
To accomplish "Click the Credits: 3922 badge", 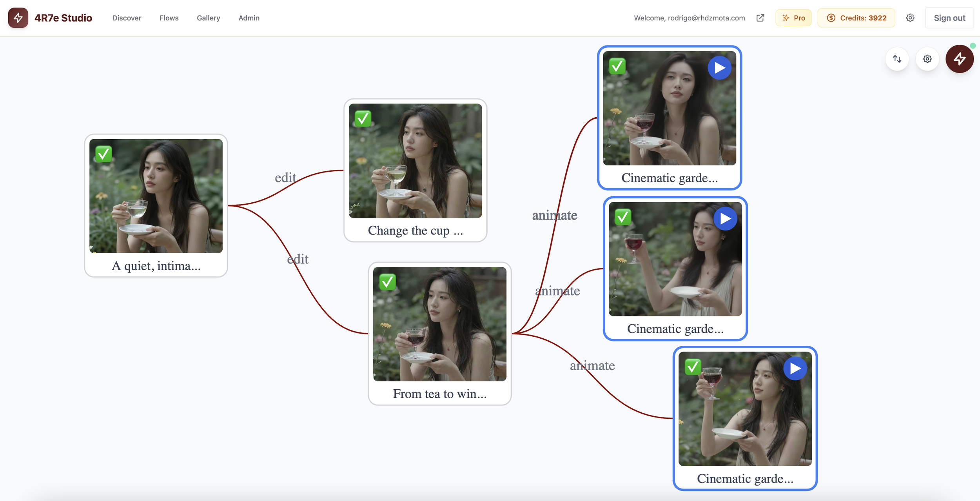I will point(856,18).
